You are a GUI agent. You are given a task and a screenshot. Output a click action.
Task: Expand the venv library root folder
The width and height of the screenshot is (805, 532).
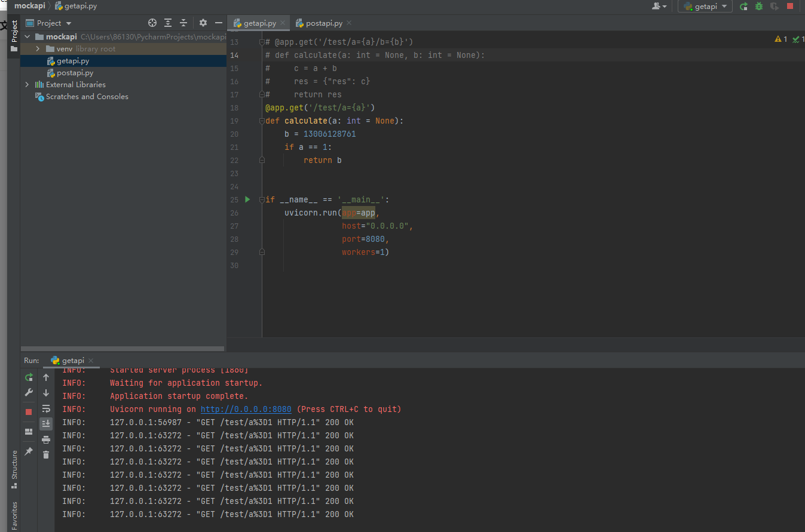(x=38, y=49)
